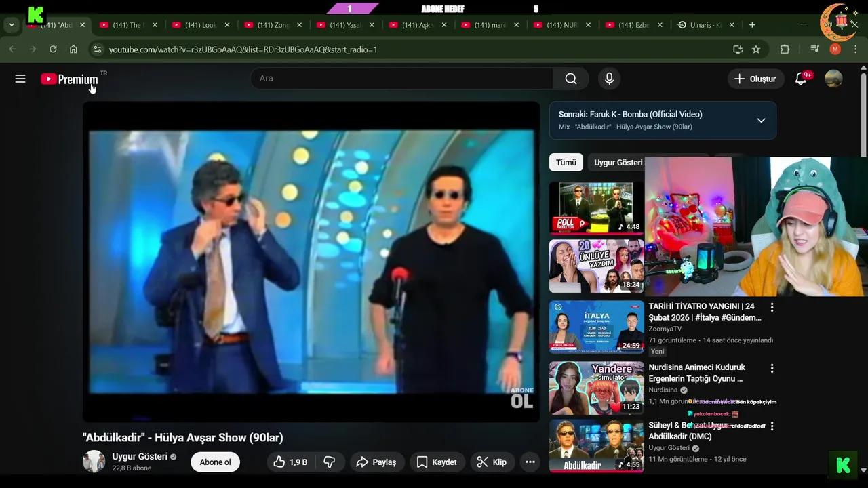Viewport: 868px width, 488px height.
Task: Switch to the '(141) NUR' browser tab
Action: 563,25
